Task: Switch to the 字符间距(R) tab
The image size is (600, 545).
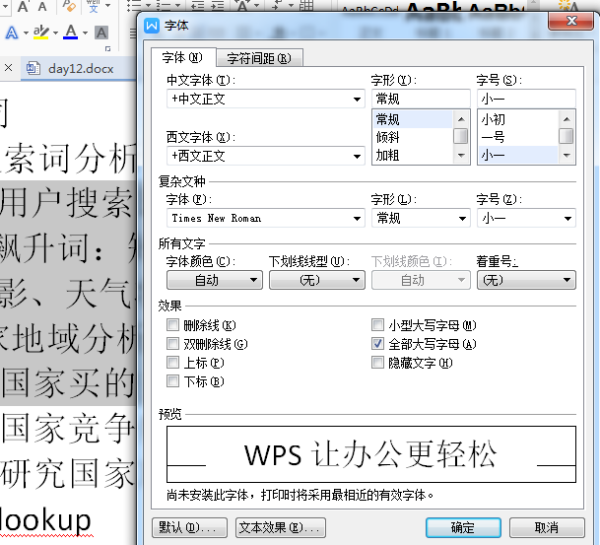Action: click(259, 58)
